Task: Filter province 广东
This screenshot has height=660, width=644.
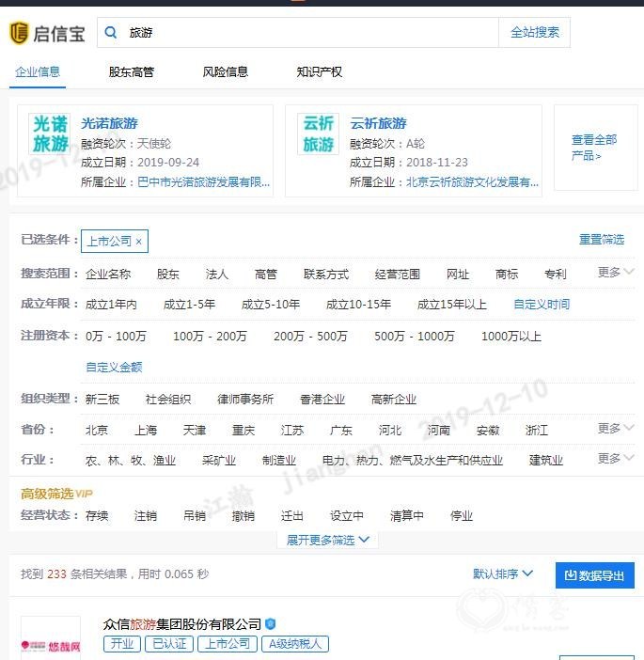Action: (x=341, y=431)
